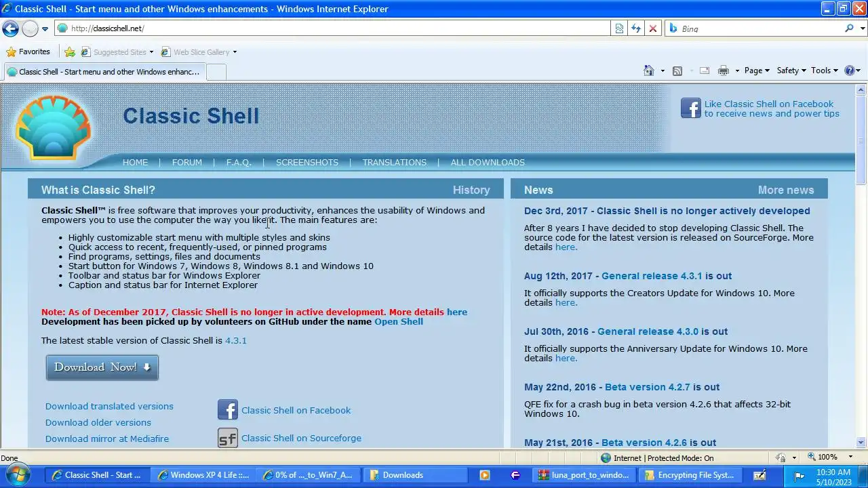Open the Open Shell GitHub link
The width and height of the screenshot is (868, 488).
399,321
